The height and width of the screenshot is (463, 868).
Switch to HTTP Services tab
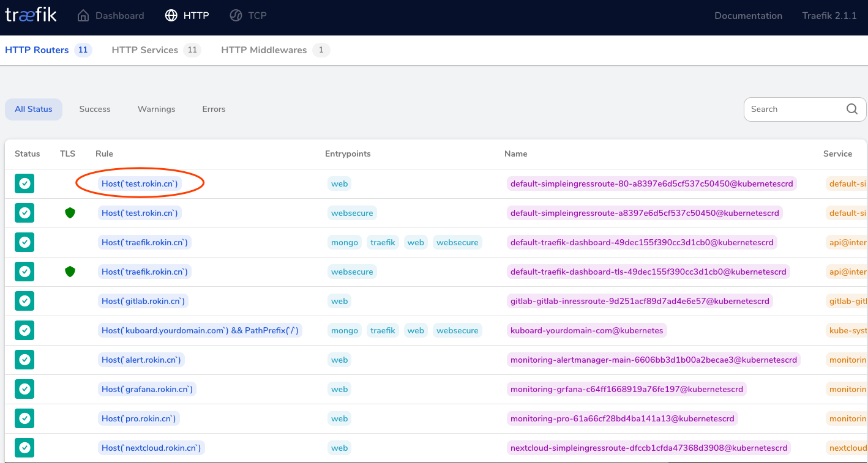(145, 50)
